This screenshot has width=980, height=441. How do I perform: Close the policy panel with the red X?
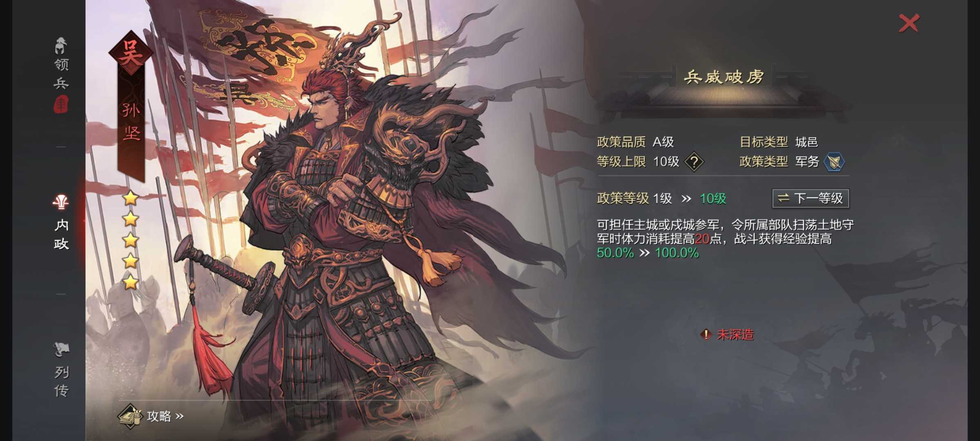click(x=909, y=23)
